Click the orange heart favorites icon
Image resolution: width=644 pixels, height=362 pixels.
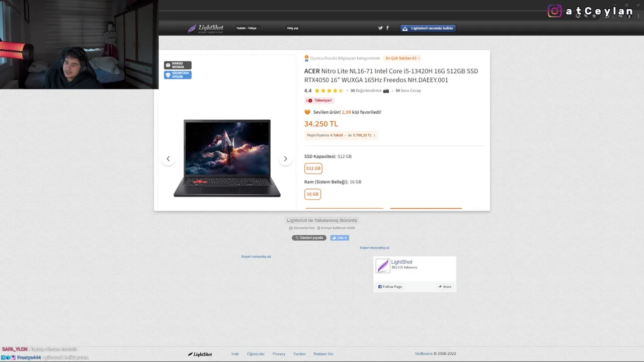307,112
